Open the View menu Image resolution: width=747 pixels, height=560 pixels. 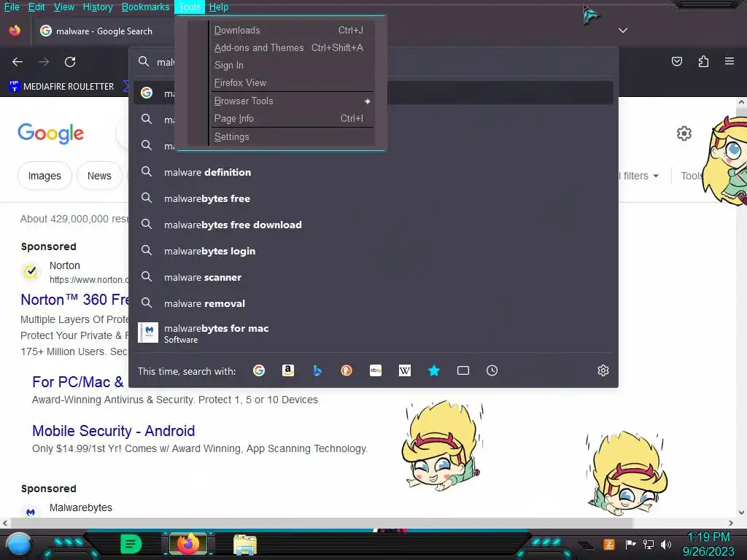(x=64, y=7)
